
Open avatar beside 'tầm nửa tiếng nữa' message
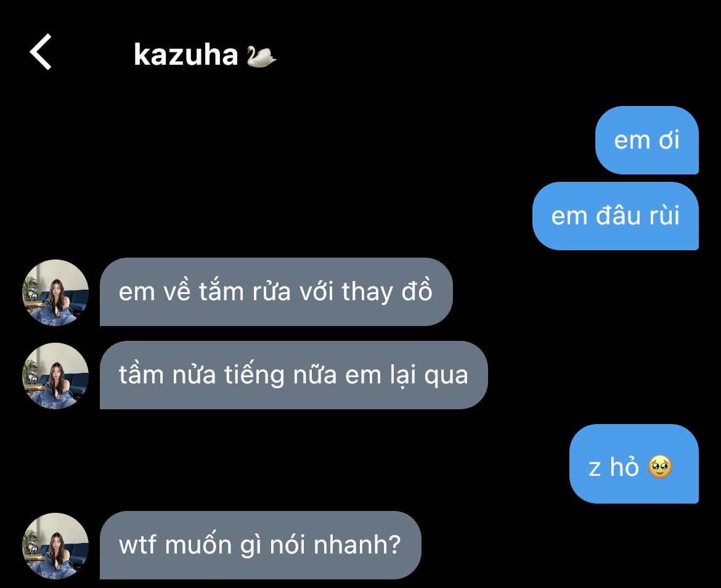coord(55,375)
